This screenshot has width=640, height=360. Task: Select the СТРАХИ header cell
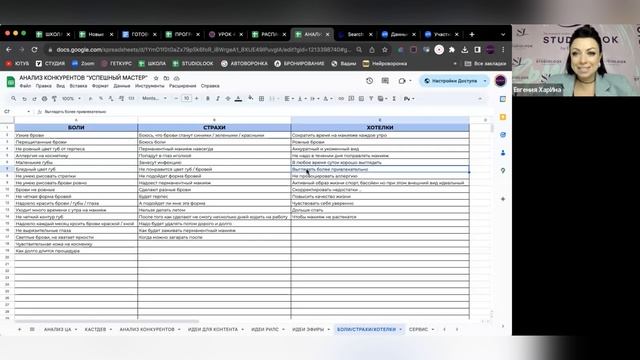[x=214, y=128]
